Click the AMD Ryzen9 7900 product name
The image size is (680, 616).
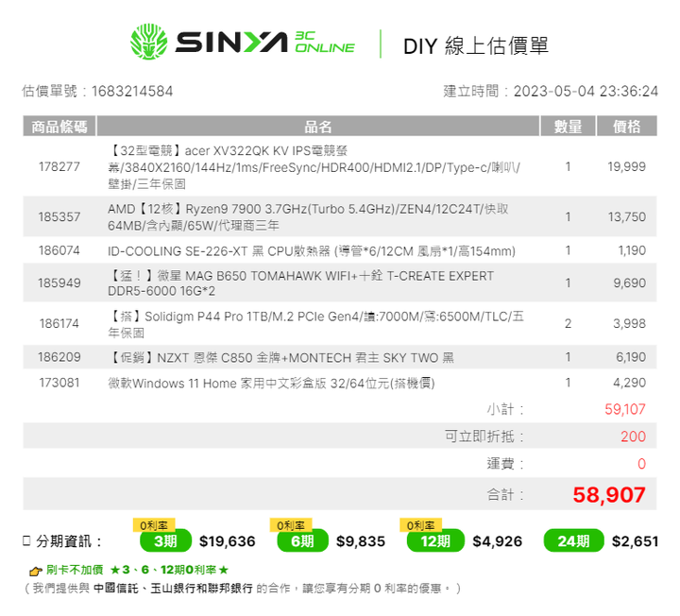pos(308,217)
